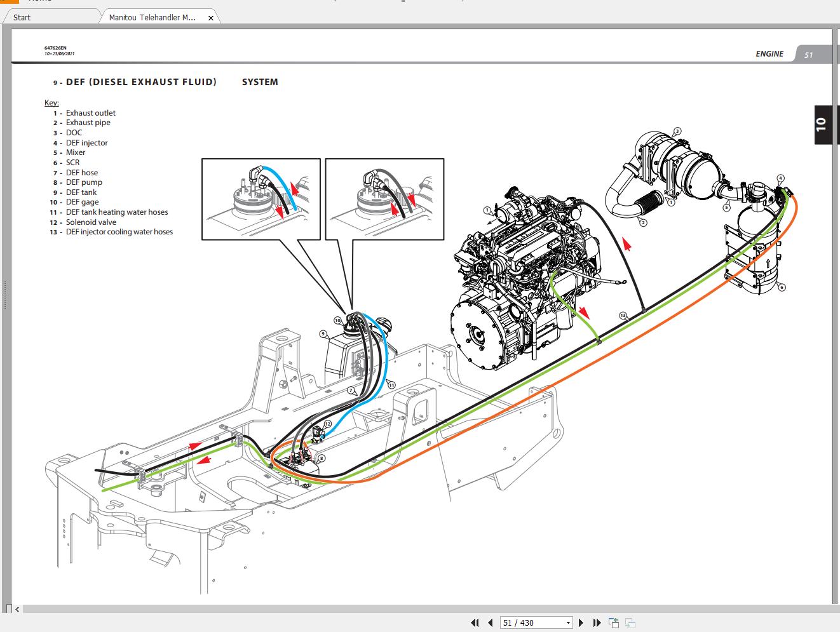Advance to the next page

[x=581, y=622]
